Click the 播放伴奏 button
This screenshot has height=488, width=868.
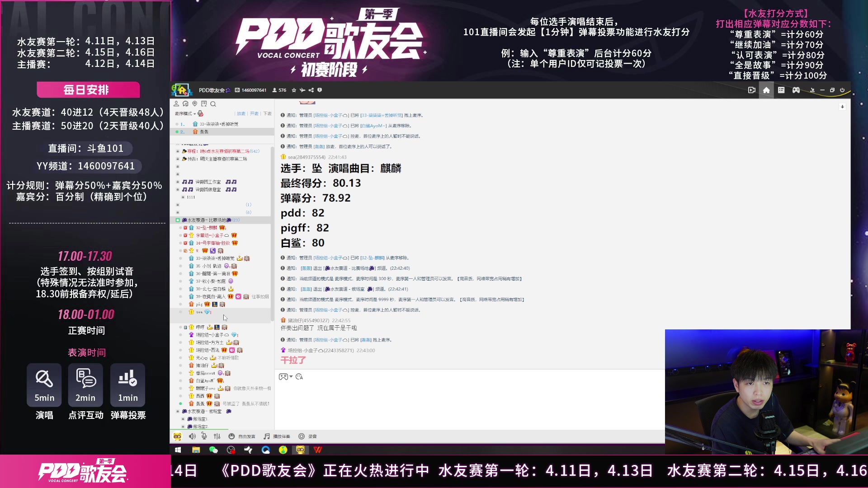click(277, 436)
